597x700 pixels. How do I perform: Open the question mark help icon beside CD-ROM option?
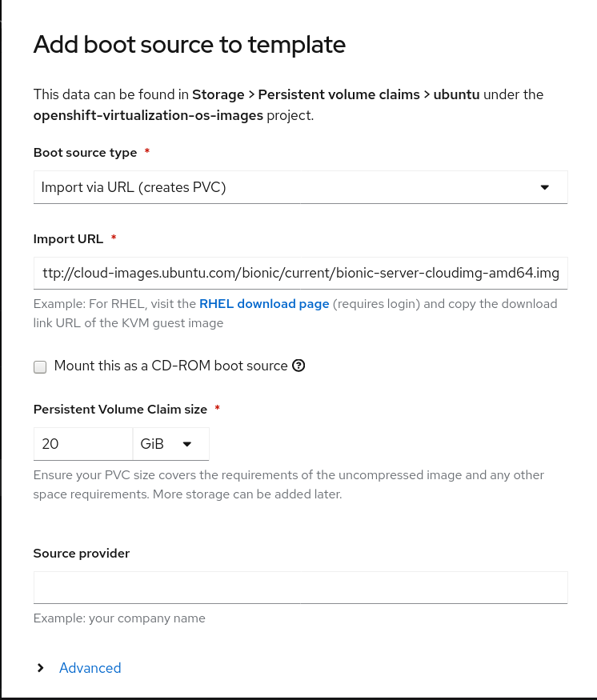298,366
